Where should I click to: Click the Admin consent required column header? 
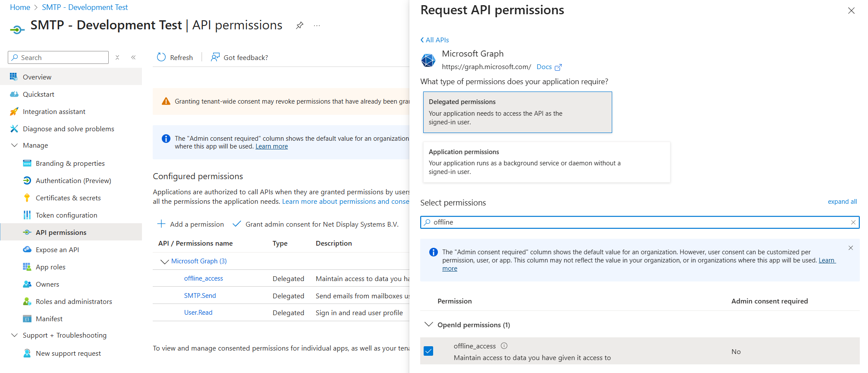coord(769,301)
